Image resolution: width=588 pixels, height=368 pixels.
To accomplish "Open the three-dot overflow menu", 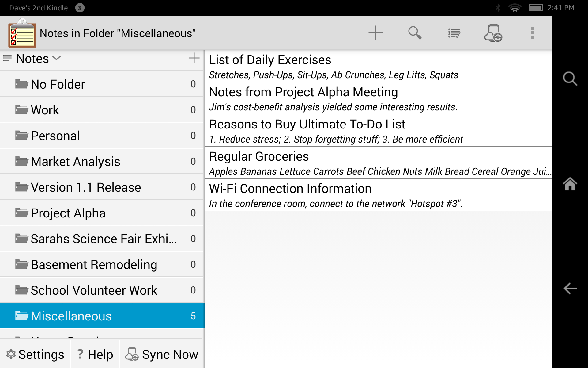I will tap(532, 33).
